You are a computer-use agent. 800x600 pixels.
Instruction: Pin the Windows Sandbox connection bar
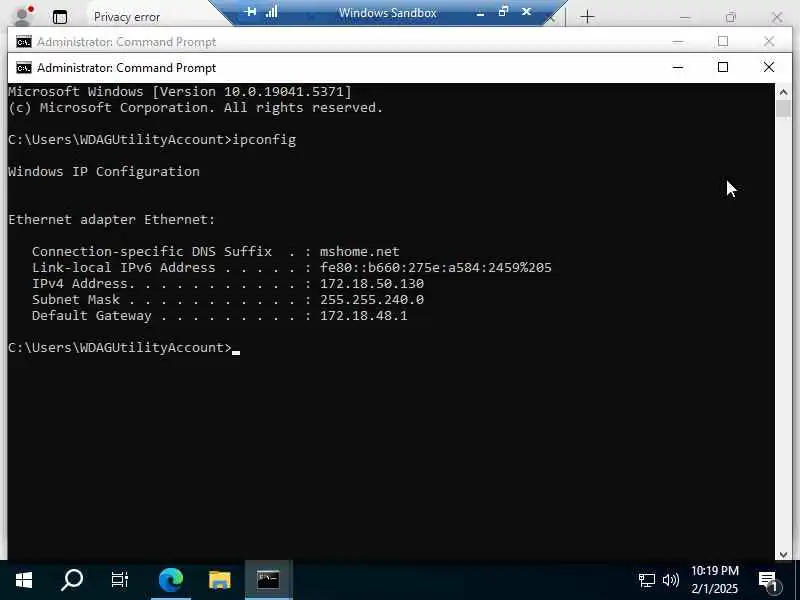[251, 11]
